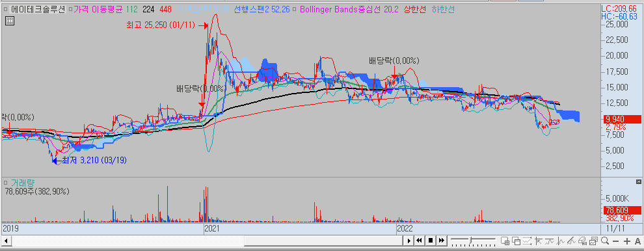Select the chart range adjust icon
The image size is (644, 251).
coord(527,241)
